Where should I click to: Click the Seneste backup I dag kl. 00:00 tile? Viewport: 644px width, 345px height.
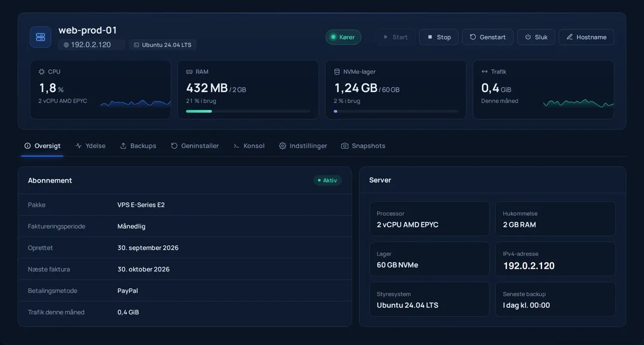555,299
